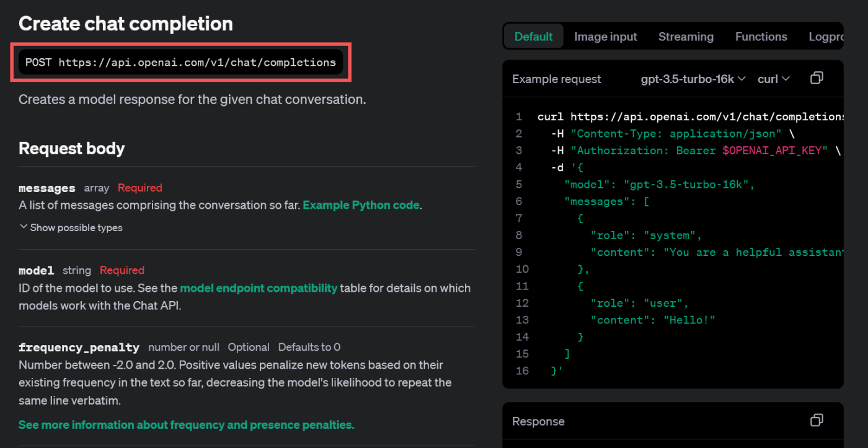
Task: Open the gpt-3.5-turbo-16k model dropdown
Action: click(693, 79)
